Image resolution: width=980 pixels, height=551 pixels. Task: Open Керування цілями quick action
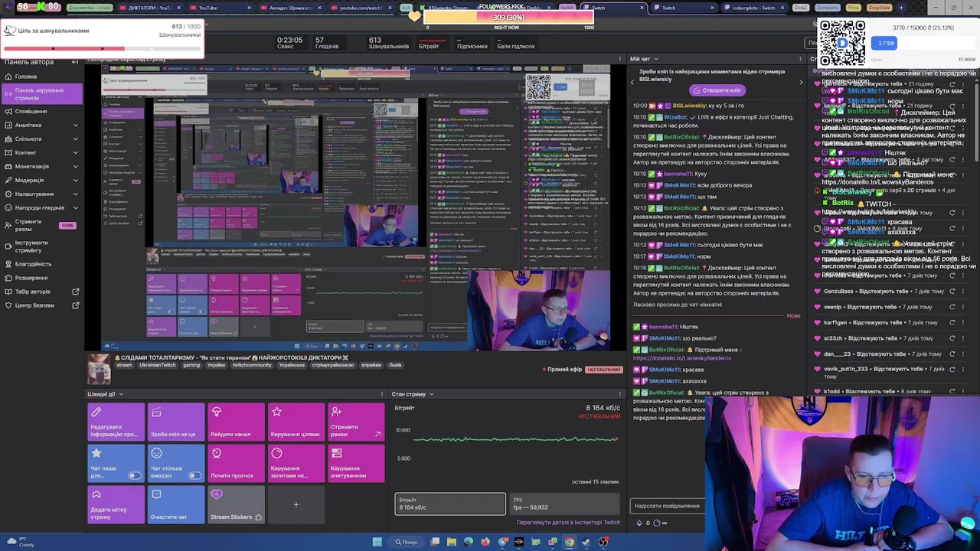point(296,423)
